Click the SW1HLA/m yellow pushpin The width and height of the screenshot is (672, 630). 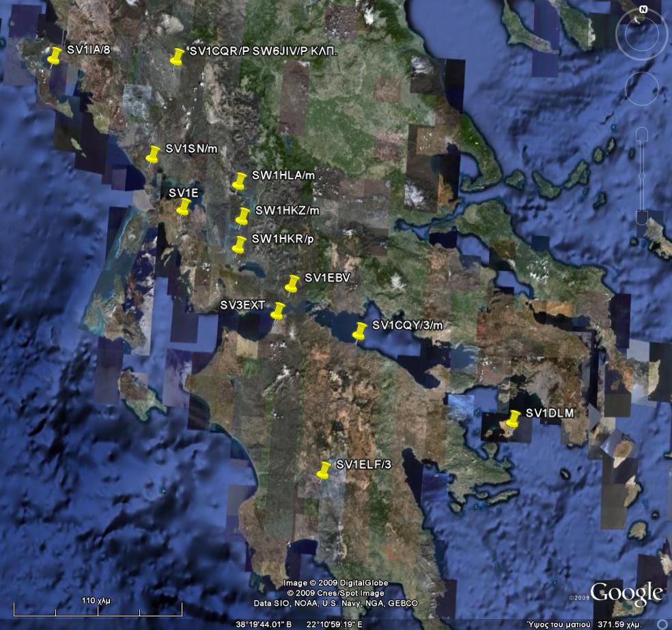click(x=239, y=181)
